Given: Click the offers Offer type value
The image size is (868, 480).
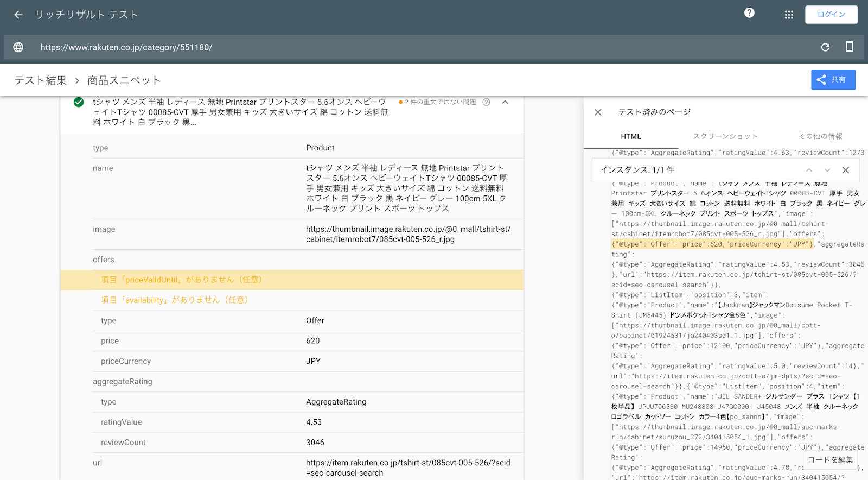Looking at the screenshot, I should [315, 320].
